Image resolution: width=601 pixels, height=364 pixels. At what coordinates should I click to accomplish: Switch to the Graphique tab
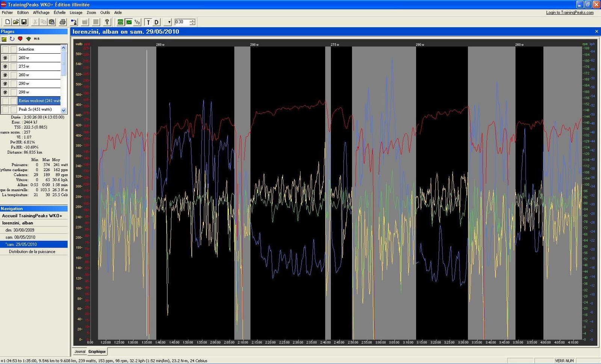[x=97, y=352]
